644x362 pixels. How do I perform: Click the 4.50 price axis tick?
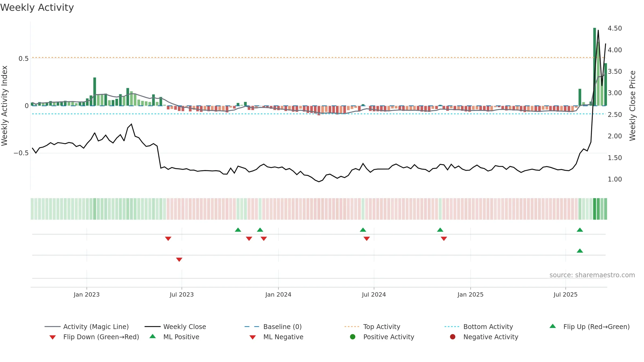[615, 28]
